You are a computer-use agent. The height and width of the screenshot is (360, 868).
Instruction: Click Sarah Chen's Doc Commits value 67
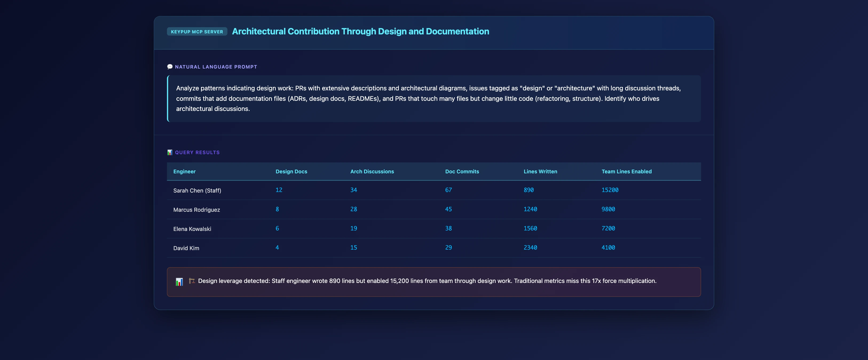(448, 190)
